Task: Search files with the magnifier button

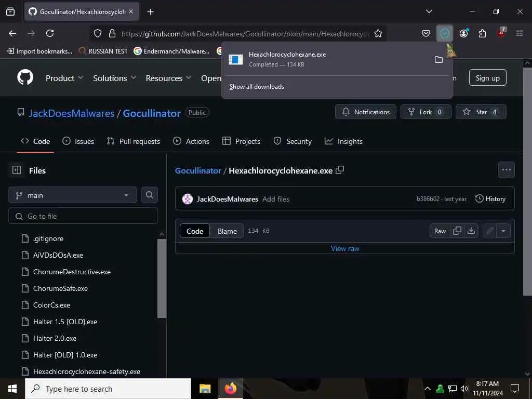Action: pyautogui.click(x=149, y=195)
